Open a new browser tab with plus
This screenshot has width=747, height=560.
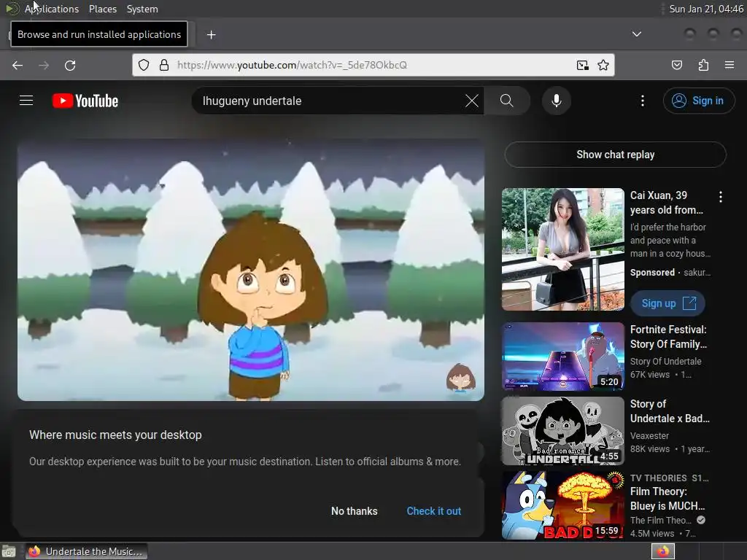coord(211,35)
